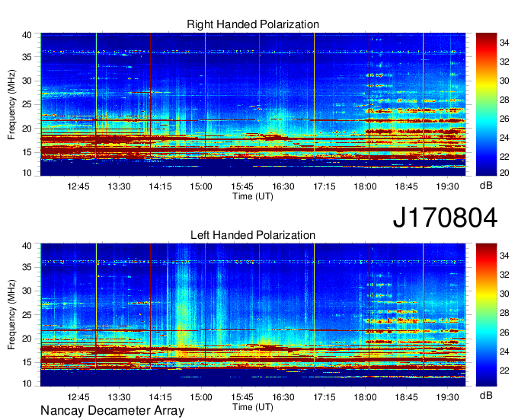Click the 34 value on Right Handed colorbar

click(x=504, y=43)
